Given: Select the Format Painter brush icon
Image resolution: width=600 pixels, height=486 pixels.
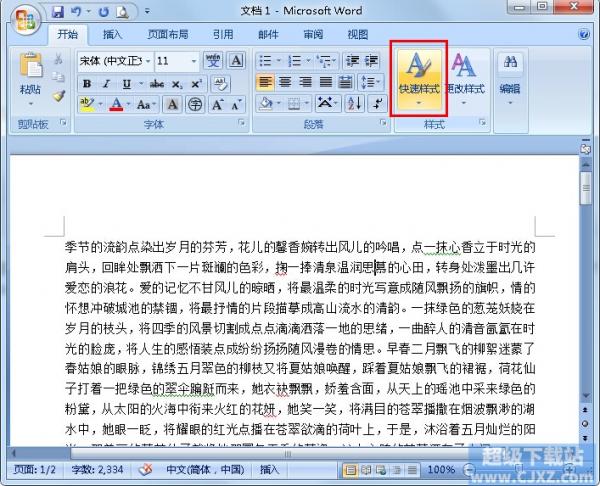Looking at the screenshot, I should [x=59, y=97].
